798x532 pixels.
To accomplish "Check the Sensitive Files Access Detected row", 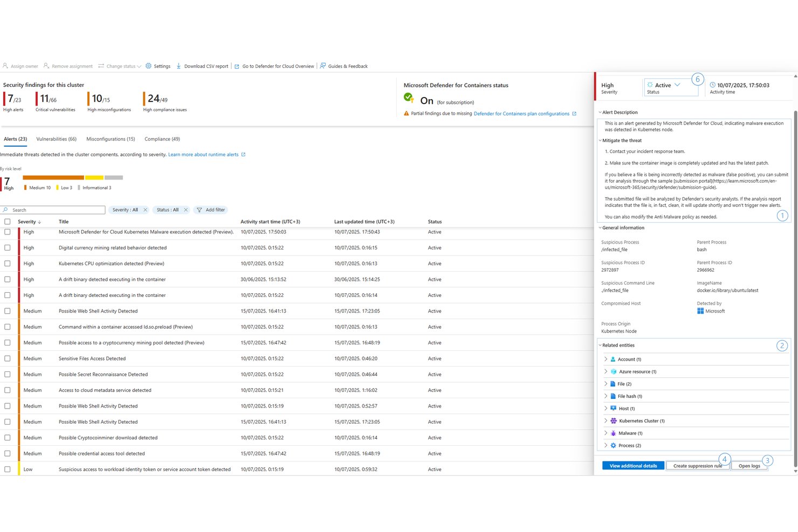I will click(7, 358).
